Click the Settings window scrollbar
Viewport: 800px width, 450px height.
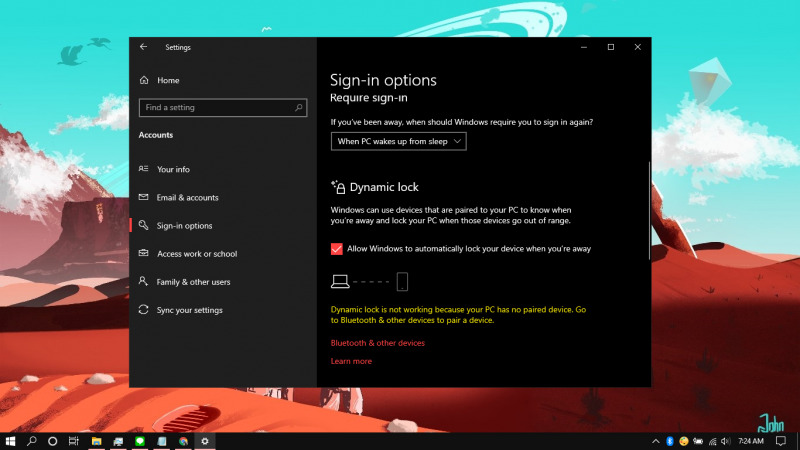coord(649,210)
